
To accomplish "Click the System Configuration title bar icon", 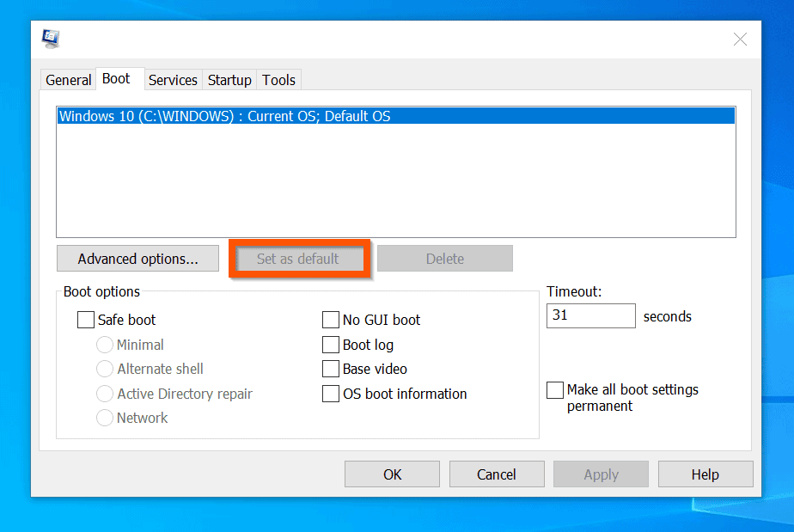I will 51,39.
